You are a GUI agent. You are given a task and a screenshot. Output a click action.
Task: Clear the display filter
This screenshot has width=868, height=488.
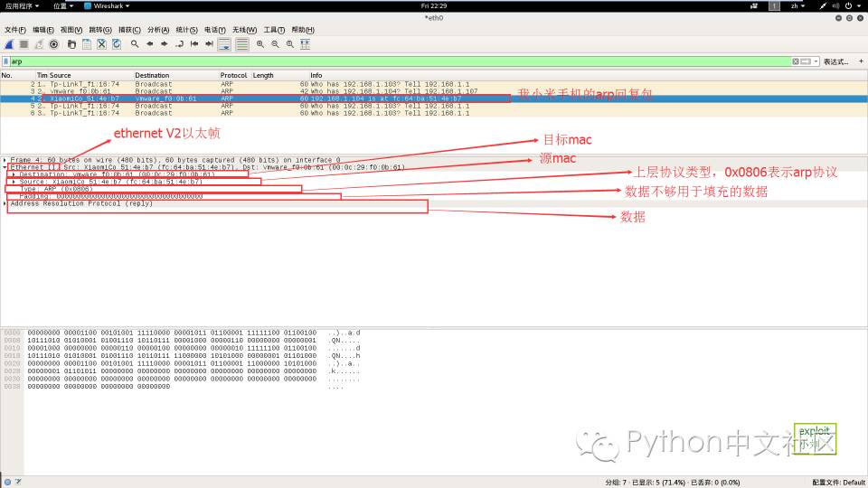coord(796,61)
